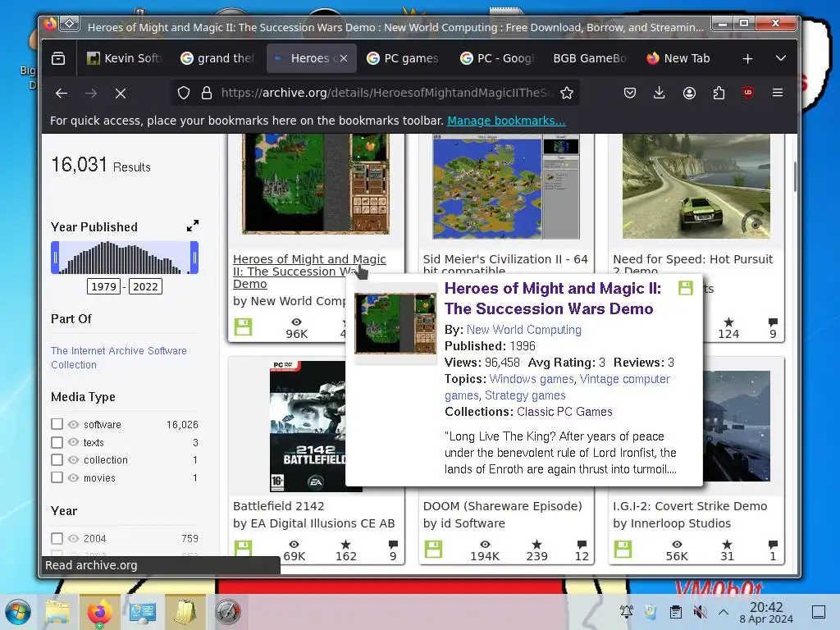Switch to BGB GameBoy tab
Viewport: 840px width, 630px height.
click(x=590, y=58)
